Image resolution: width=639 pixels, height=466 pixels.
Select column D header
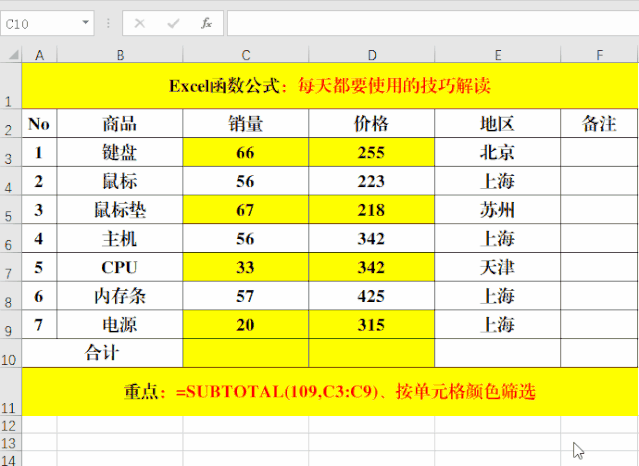(372, 55)
